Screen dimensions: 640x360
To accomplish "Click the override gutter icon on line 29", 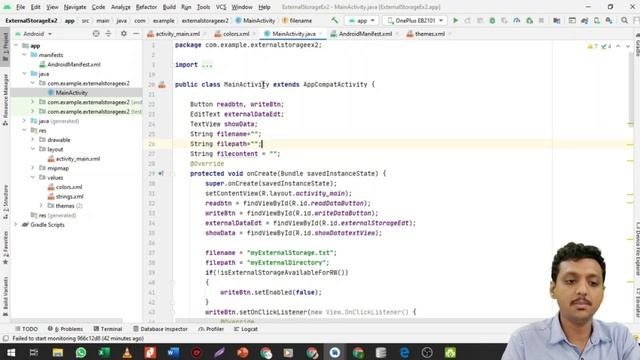I will [161, 173].
